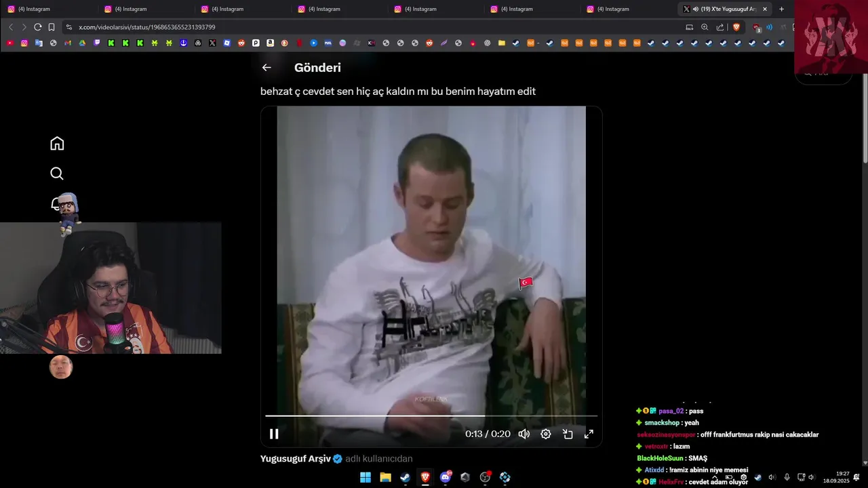The image size is (868, 488).
Task: Bookmark this page using bookmark icon
Action: 52,27
